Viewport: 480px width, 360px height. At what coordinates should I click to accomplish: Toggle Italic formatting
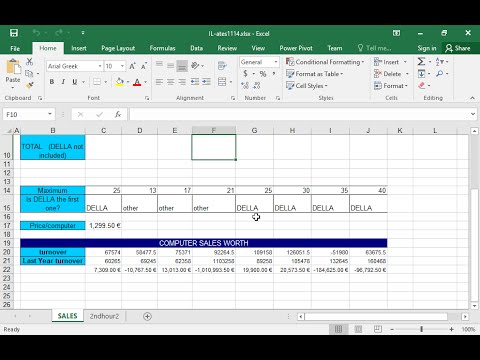tap(63, 82)
